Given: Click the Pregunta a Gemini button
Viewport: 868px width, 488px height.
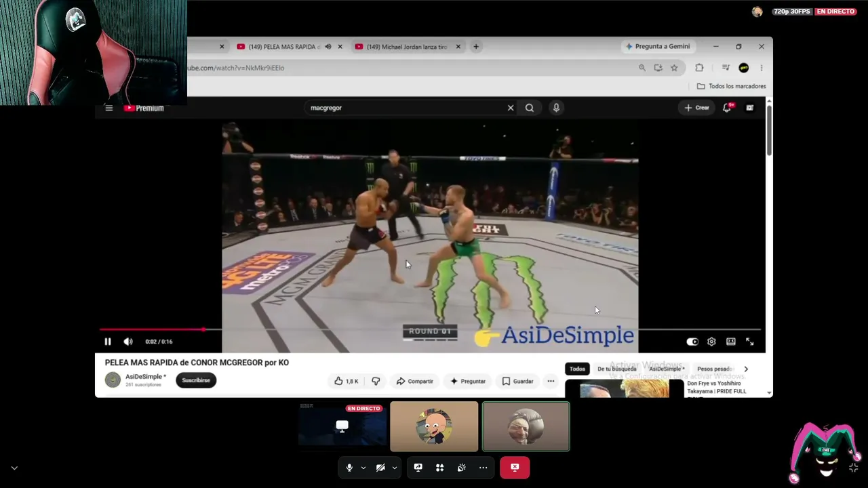Looking at the screenshot, I should tap(658, 47).
